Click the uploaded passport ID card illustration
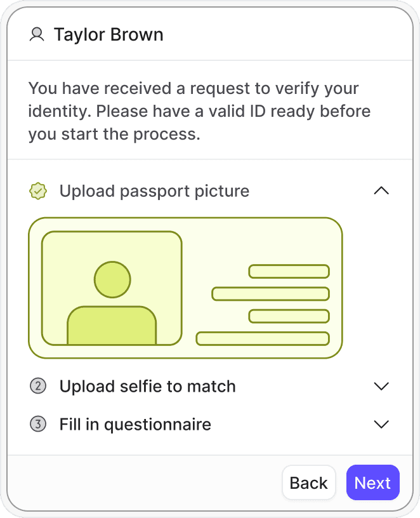Viewport: 420px width, 518px height. tap(185, 288)
